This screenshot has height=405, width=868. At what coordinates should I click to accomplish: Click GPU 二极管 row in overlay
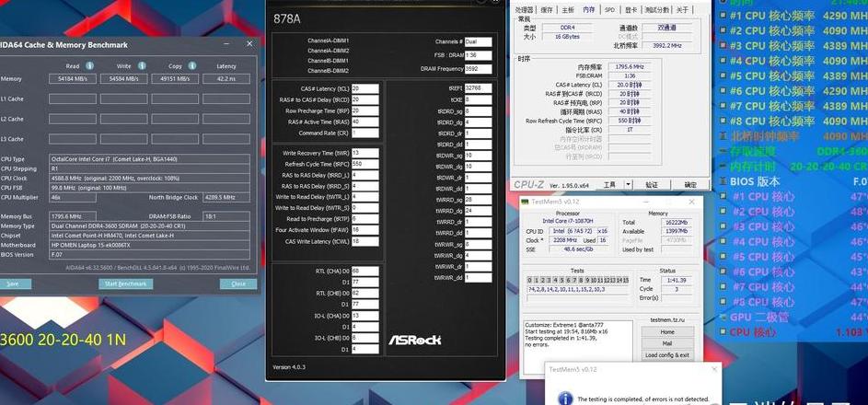coord(793,317)
